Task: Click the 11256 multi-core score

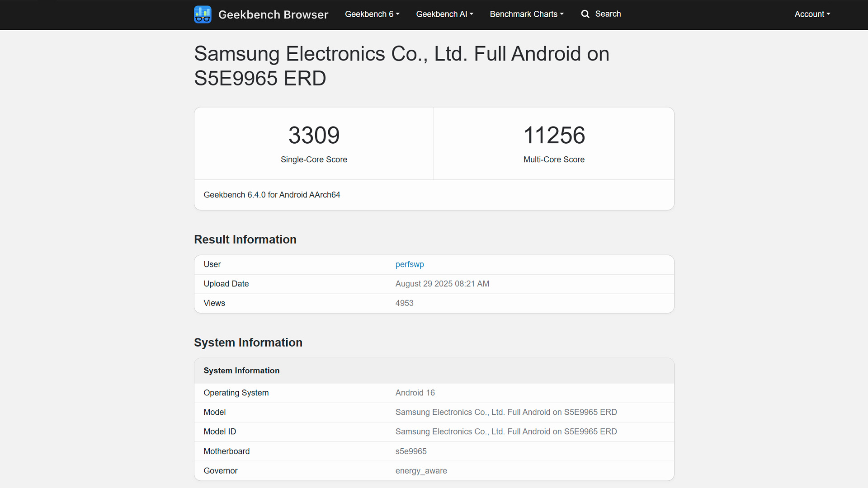Action: (x=554, y=135)
